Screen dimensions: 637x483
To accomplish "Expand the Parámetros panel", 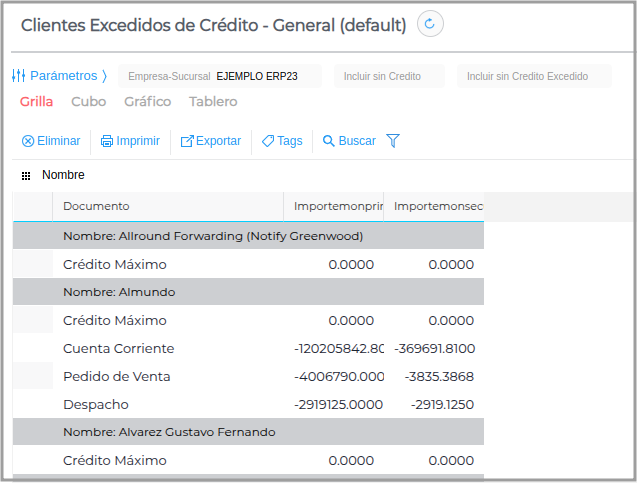I will (x=64, y=76).
